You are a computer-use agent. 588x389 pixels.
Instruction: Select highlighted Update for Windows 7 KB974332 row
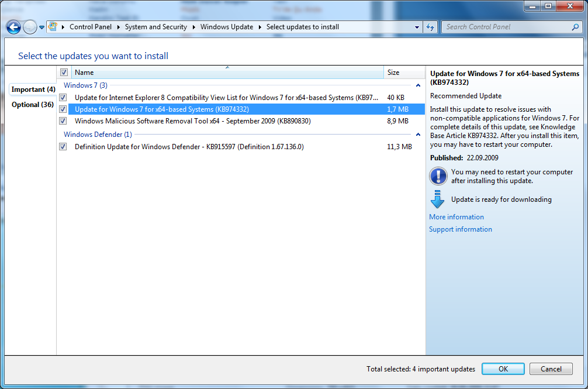241,109
